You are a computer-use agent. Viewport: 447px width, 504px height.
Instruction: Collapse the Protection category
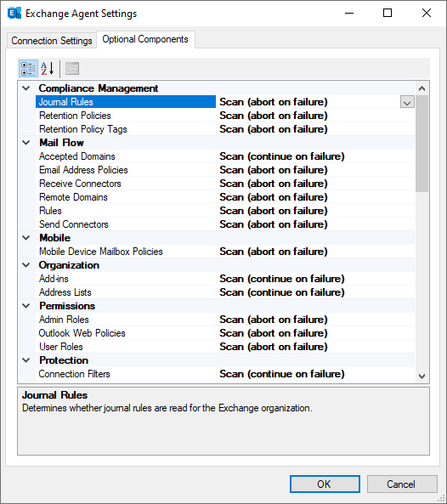(x=26, y=360)
